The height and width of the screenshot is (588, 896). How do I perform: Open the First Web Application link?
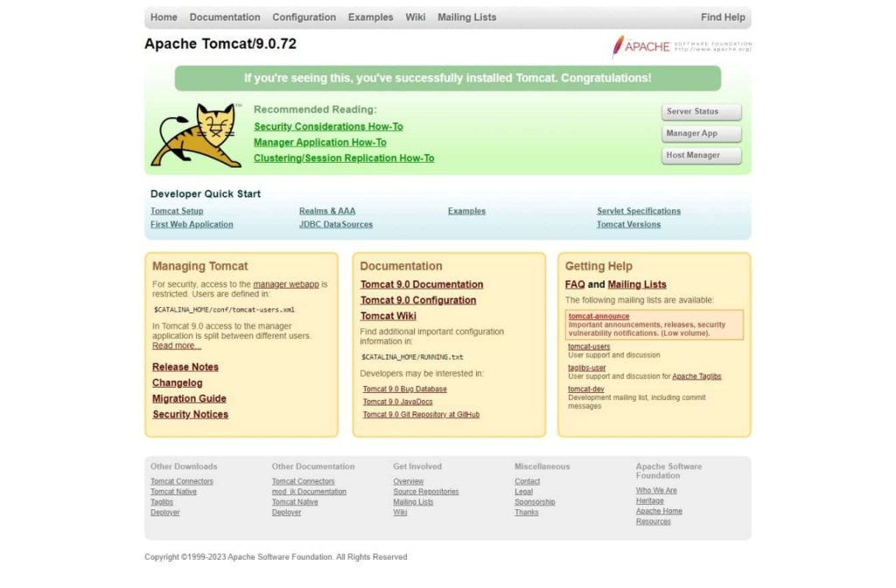[x=192, y=225]
